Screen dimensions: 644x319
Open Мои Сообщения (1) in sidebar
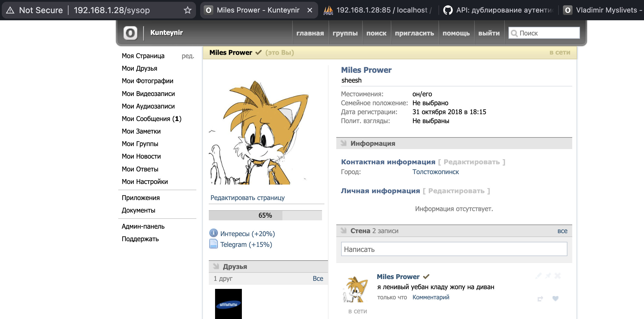152,119
